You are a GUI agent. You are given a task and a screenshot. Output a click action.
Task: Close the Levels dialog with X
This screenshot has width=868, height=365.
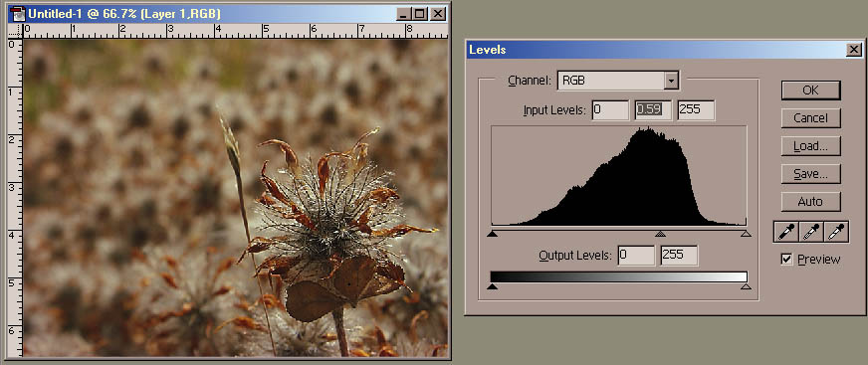click(854, 50)
